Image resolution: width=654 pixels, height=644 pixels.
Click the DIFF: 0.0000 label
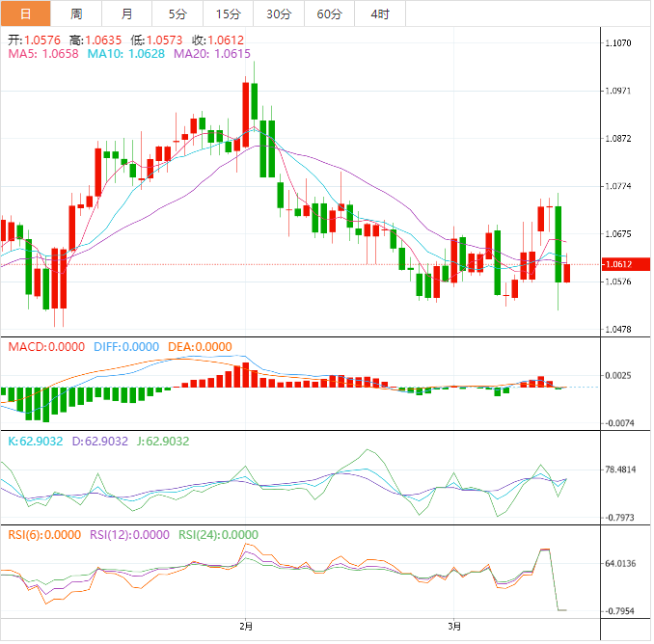pyautogui.click(x=125, y=347)
